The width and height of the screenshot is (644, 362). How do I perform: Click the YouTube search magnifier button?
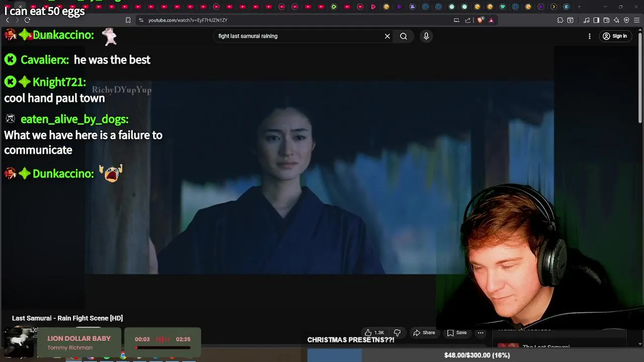pyautogui.click(x=404, y=36)
